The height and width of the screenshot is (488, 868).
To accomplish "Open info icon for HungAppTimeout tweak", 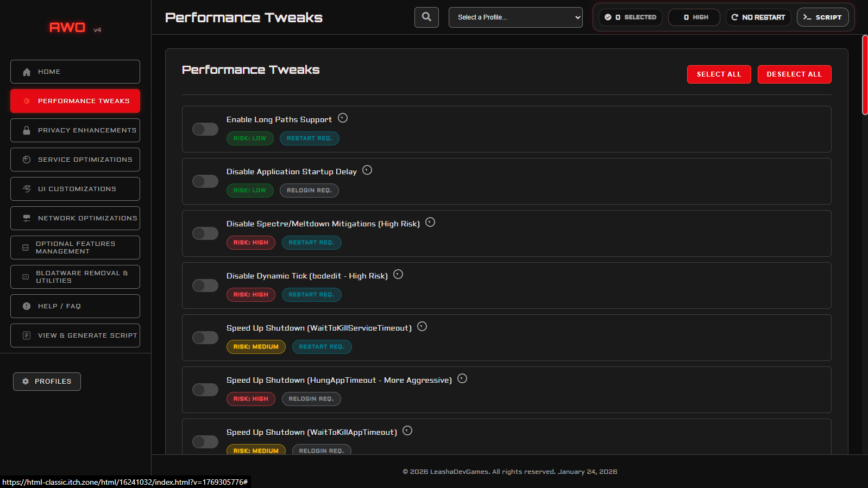I will pyautogui.click(x=462, y=379).
